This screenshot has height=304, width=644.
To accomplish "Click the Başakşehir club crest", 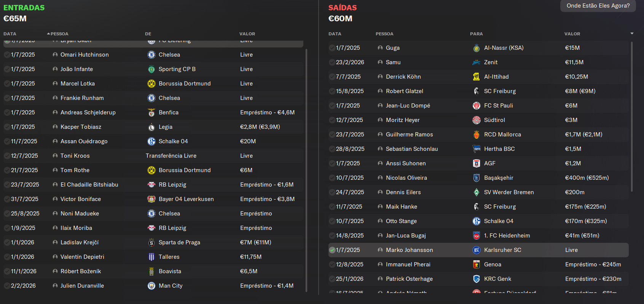I will pos(477,178).
